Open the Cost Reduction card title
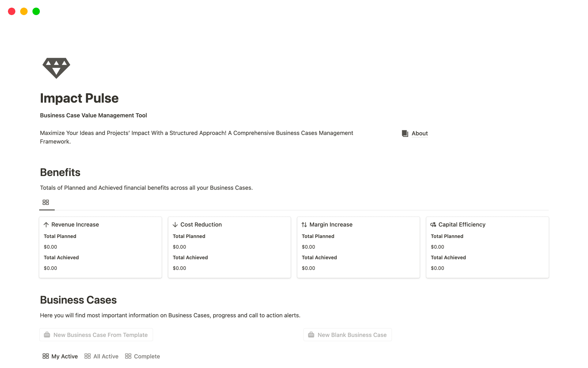Screen dimensions: 588x368 [x=201, y=225]
